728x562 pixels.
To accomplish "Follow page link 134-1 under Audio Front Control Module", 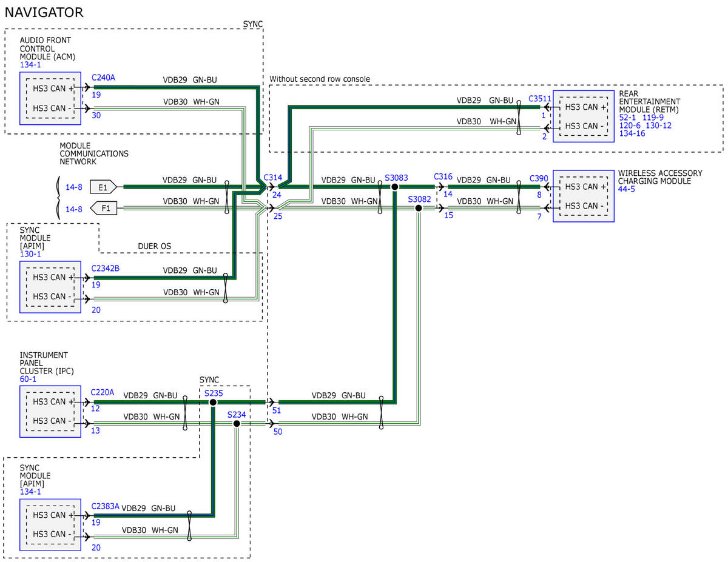I will point(30,65).
